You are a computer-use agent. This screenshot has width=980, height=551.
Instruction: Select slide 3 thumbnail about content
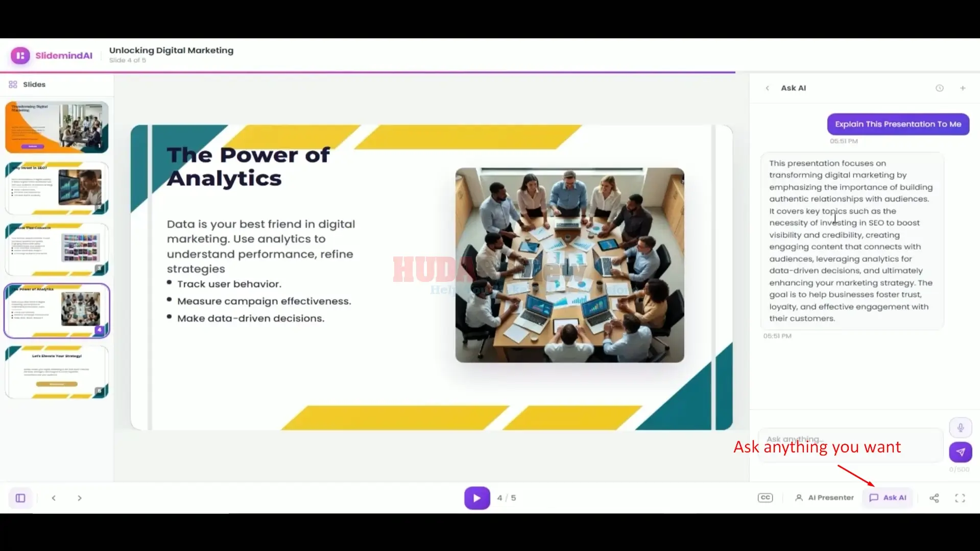[x=57, y=249]
